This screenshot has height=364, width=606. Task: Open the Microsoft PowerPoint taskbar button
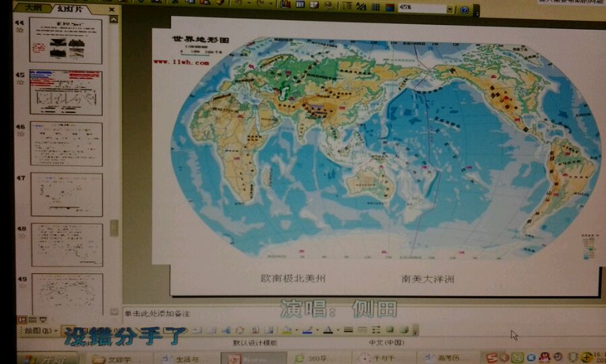point(254,359)
